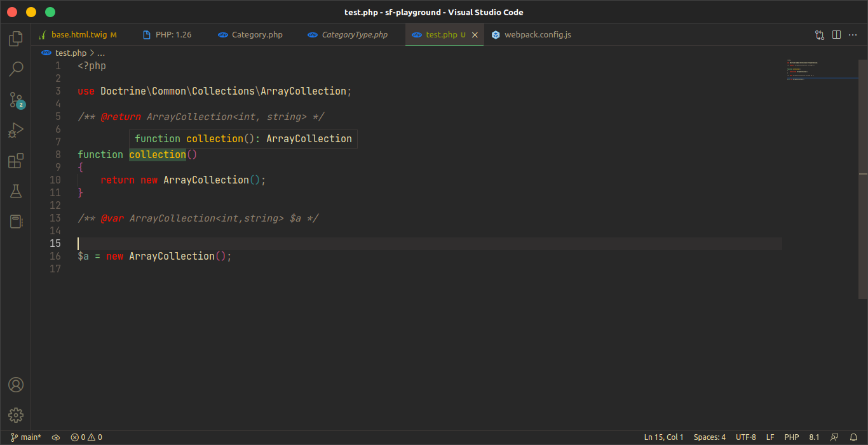This screenshot has width=868, height=445.
Task: Change indentation via Spaces: 4
Action: [709, 437]
